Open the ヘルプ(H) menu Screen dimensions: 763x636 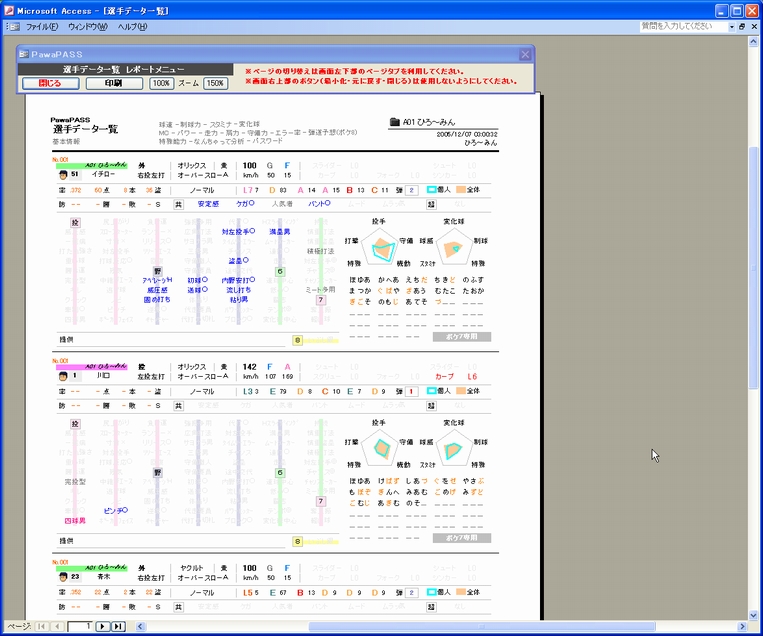132,27
